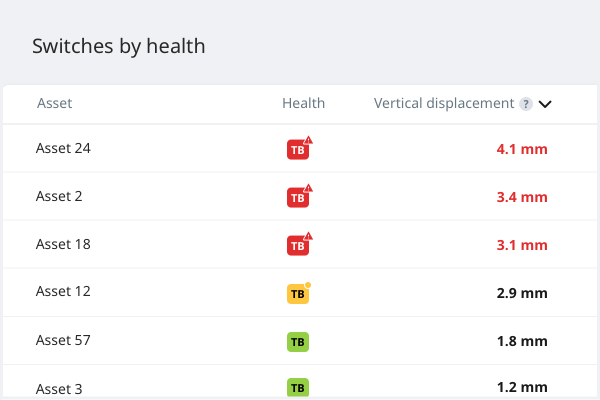The width and height of the screenshot is (600, 400).
Task: Select the Asset 3 name
Action: [59, 387]
